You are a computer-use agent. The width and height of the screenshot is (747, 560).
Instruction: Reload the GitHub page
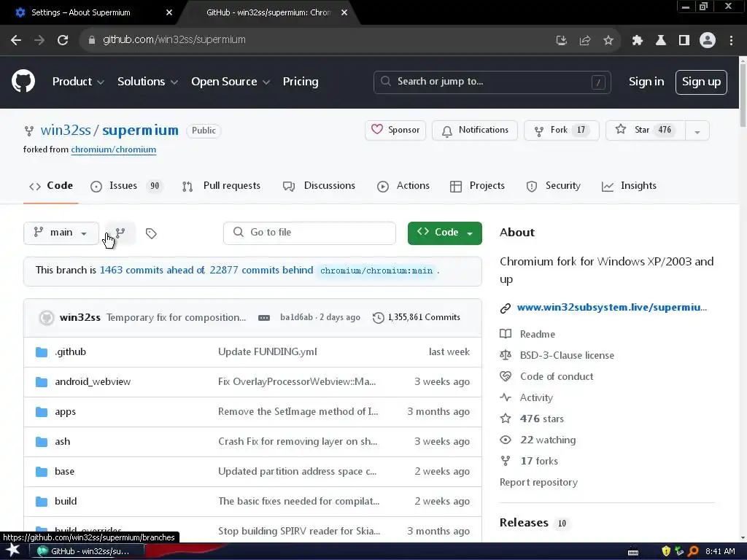coord(63,40)
